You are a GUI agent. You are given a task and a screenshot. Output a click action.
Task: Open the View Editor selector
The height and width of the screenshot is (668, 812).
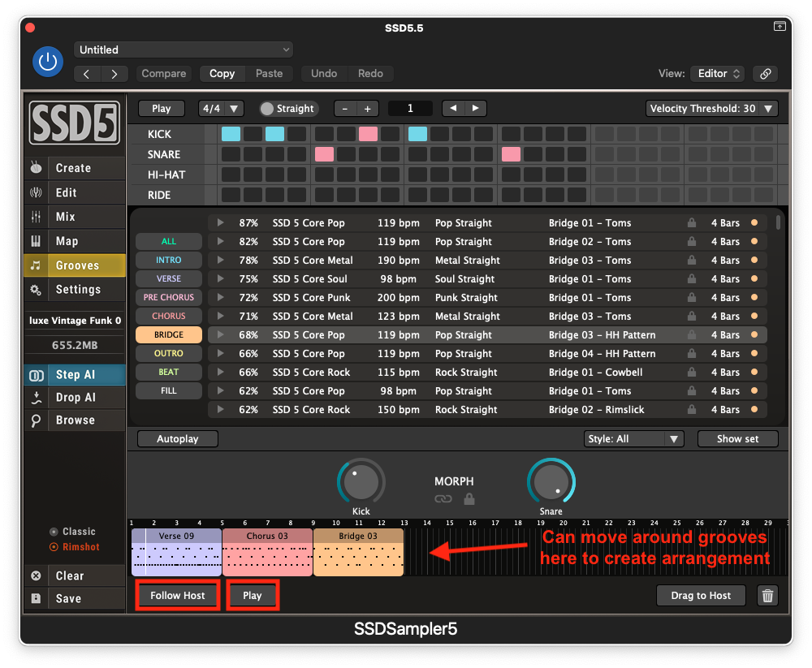tap(718, 74)
